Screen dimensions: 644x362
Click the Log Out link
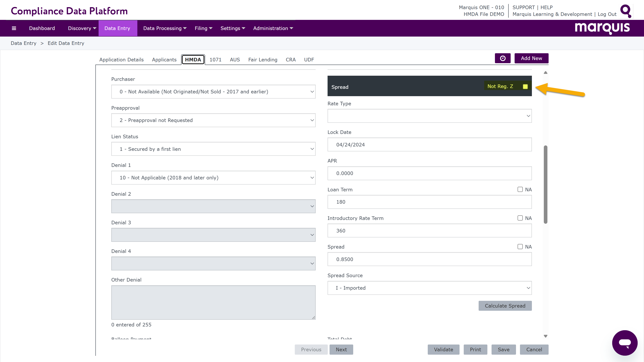pyautogui.click(x=607, y=14)
